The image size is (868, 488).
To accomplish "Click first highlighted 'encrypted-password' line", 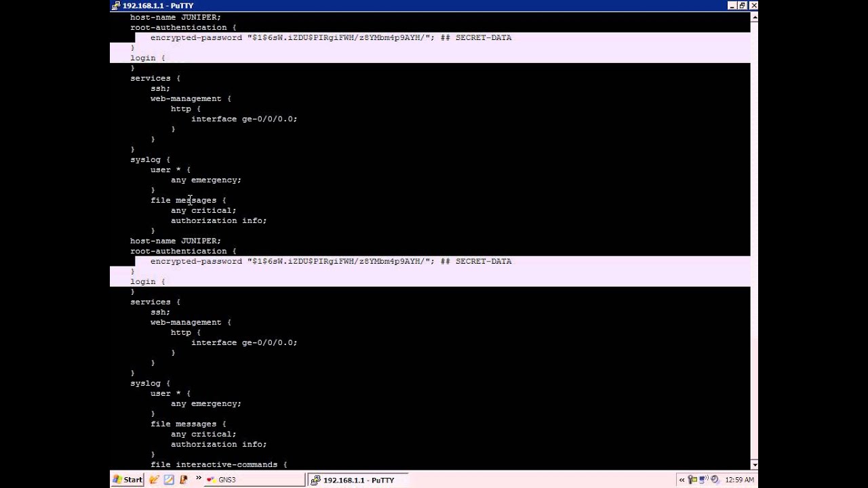I will (331, 38).
